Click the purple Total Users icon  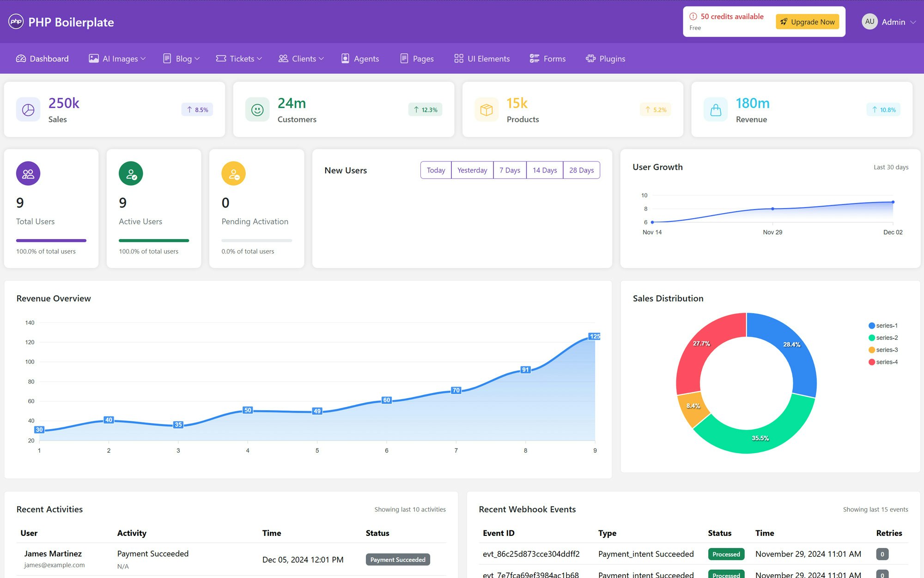pyautogui.click(x=28, y=173)
